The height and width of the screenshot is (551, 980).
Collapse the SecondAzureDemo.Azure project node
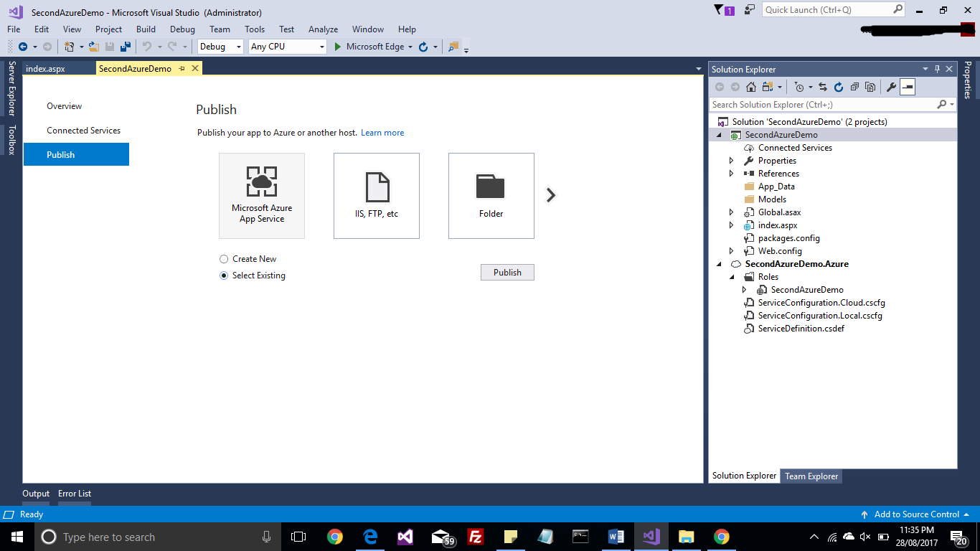(720, 264)
